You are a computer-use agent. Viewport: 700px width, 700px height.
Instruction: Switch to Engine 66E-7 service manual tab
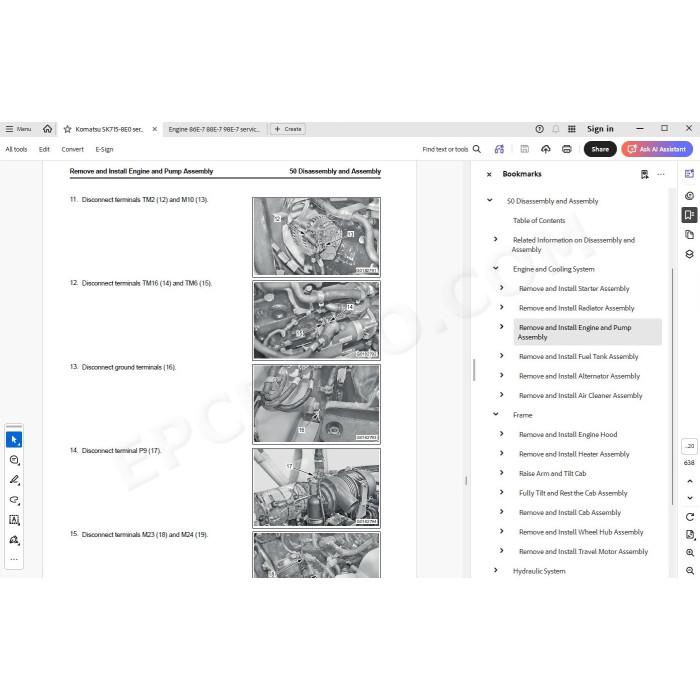coord(214,129)
